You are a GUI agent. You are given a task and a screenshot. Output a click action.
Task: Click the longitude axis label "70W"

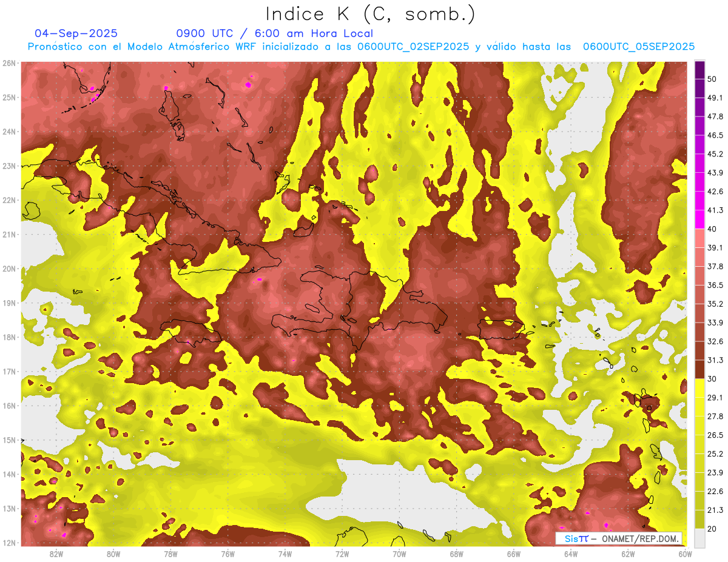pyautogui.click(x=399, y=554)
